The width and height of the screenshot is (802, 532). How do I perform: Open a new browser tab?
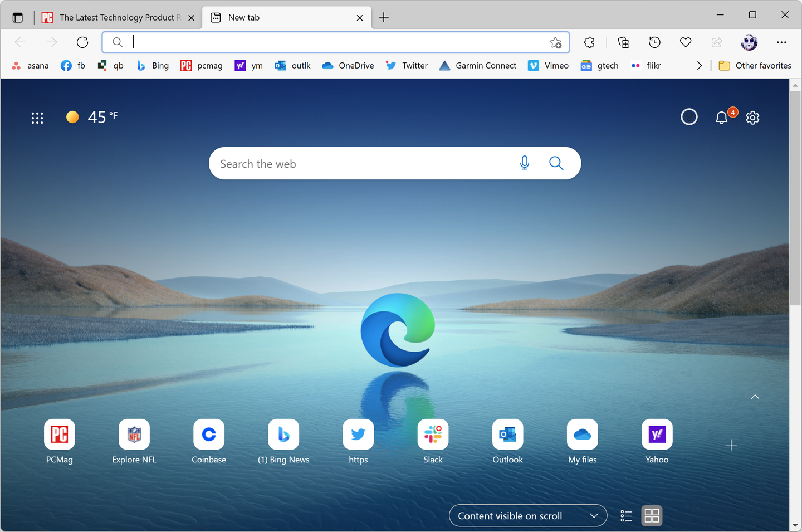click(x=383, y=17)
